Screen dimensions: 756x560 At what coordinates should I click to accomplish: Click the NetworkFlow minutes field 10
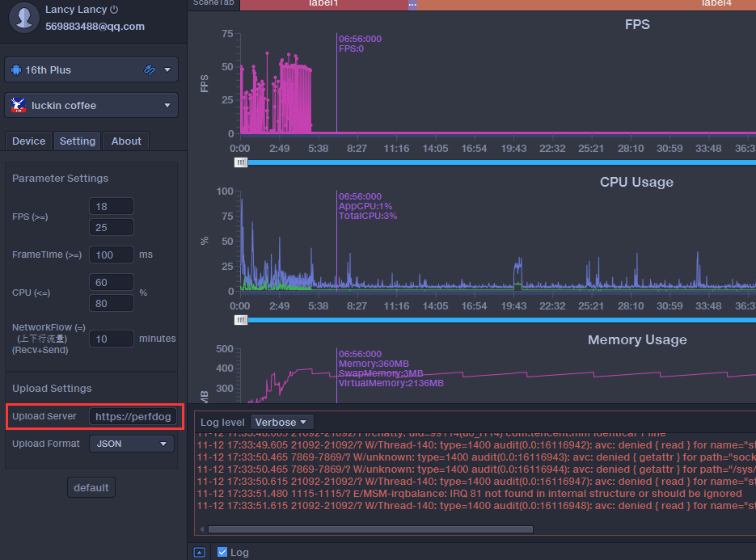pos(112,339)
